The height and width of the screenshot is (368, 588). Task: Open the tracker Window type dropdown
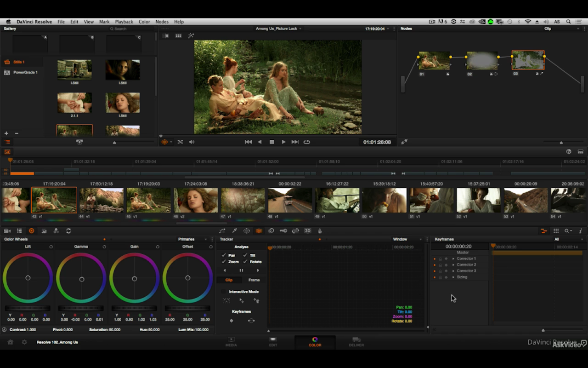pyautogui.click(x=407, y=239)
